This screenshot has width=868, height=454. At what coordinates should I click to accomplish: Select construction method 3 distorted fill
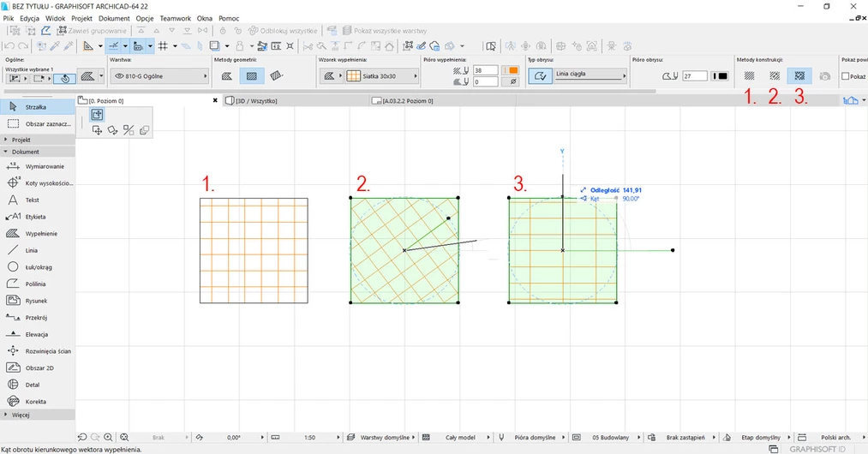[x=800, y=76]
